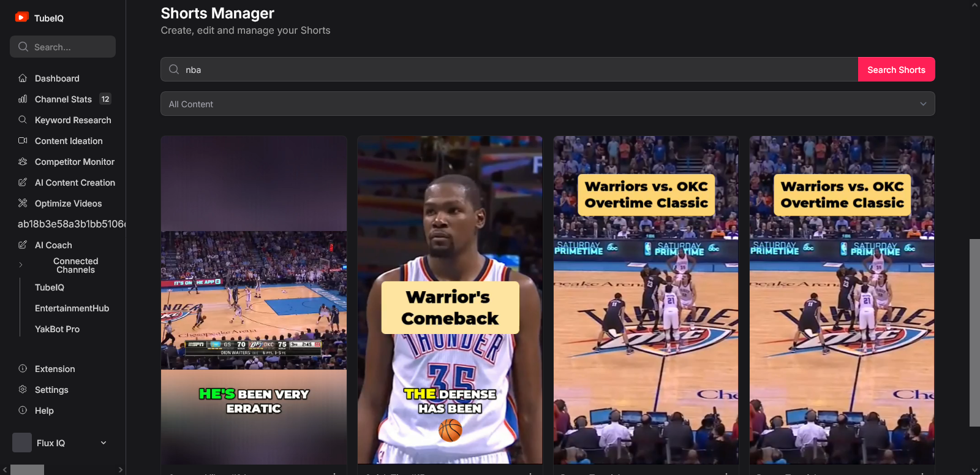Viewport: 980px width, 475px height.
Task: Click the Keyword Research magnifier icon
Action: (x=23, y=120)
